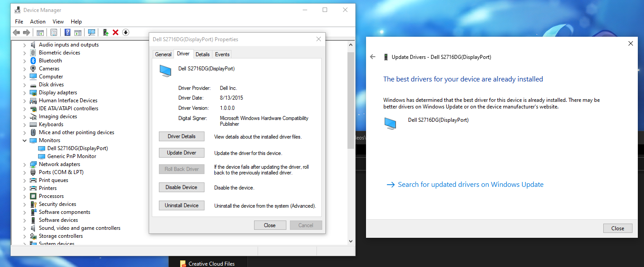Click the Update Driver button

[181, 153]
